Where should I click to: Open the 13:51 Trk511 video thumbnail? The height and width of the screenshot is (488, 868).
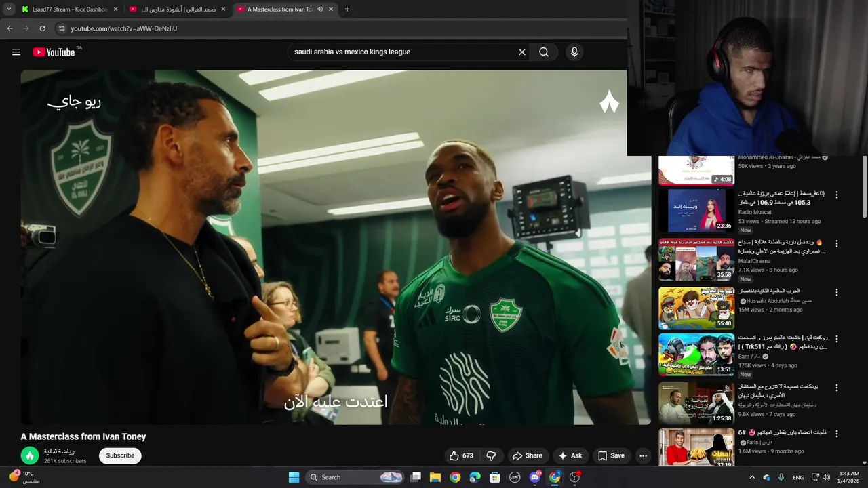click(696, 354)
